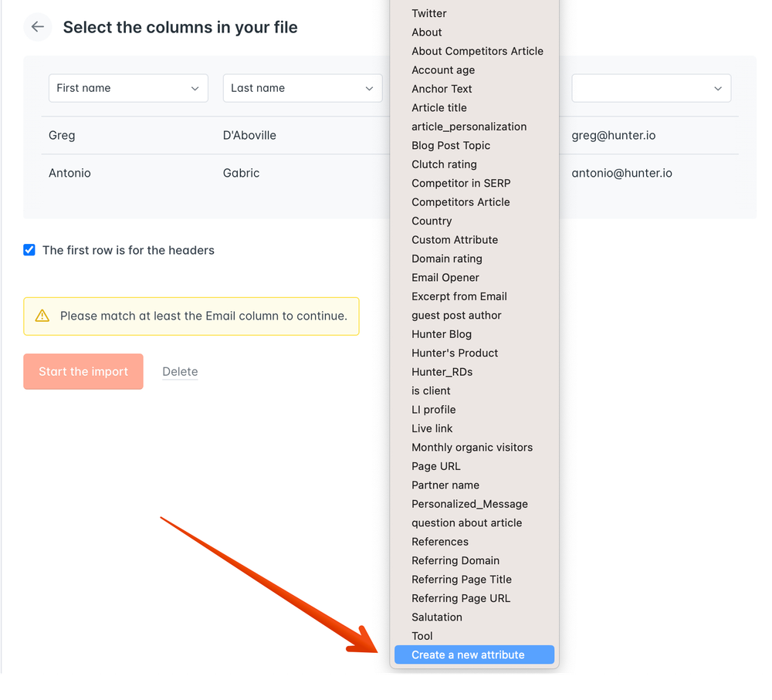The image size is (772, 700).
Task: Choose 'Monthly organic visitors' attribute
Action: (x=472, y=447)
